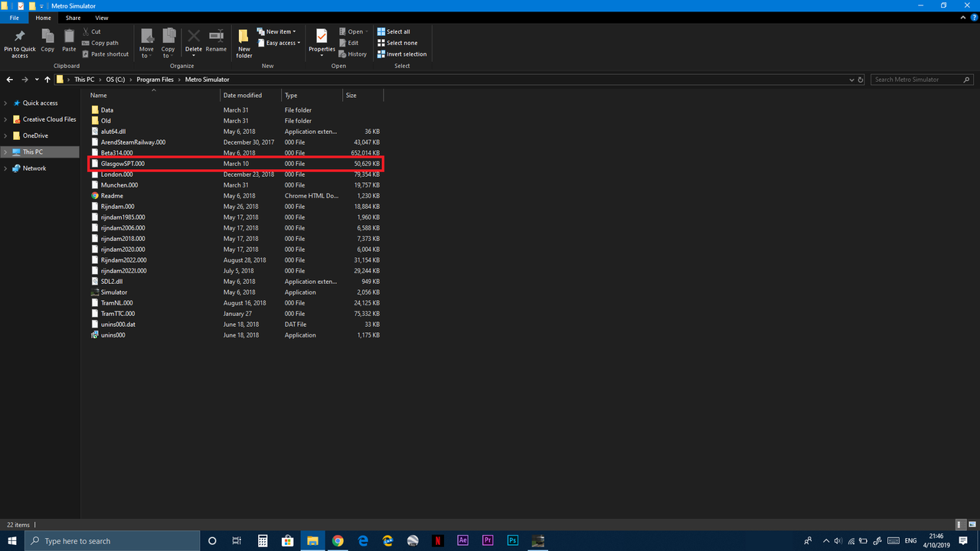
Task: Select the ArendSteamRailway.000 file
Action: pyautogui.click(x=236, y=142)
